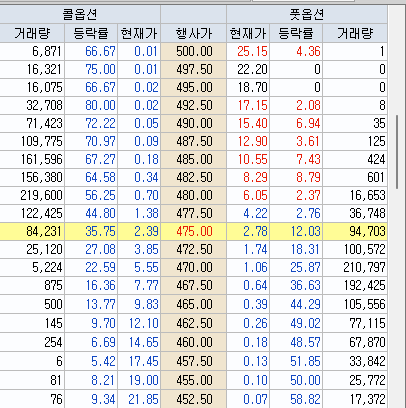Sort by put 현재가 column header
406x408 pixels.
pyautogui.click(x=248, y=33)
